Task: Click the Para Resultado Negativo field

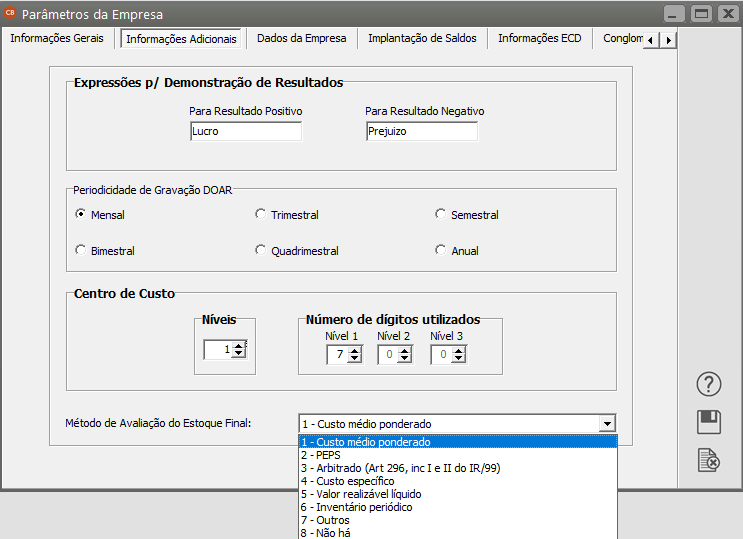Action: pyautogui.click(x=421, y=131)
